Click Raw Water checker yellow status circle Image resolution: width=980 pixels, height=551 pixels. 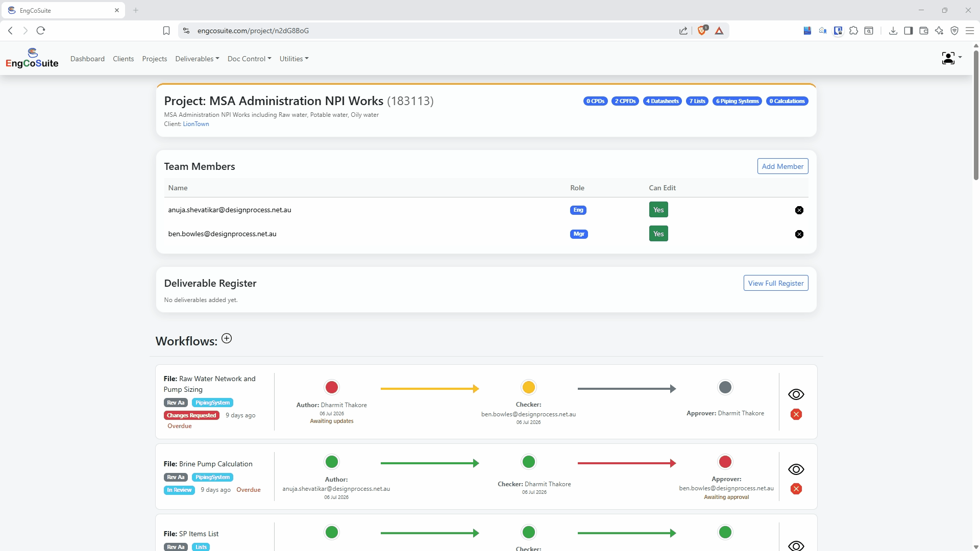click(x=529, y=387)
